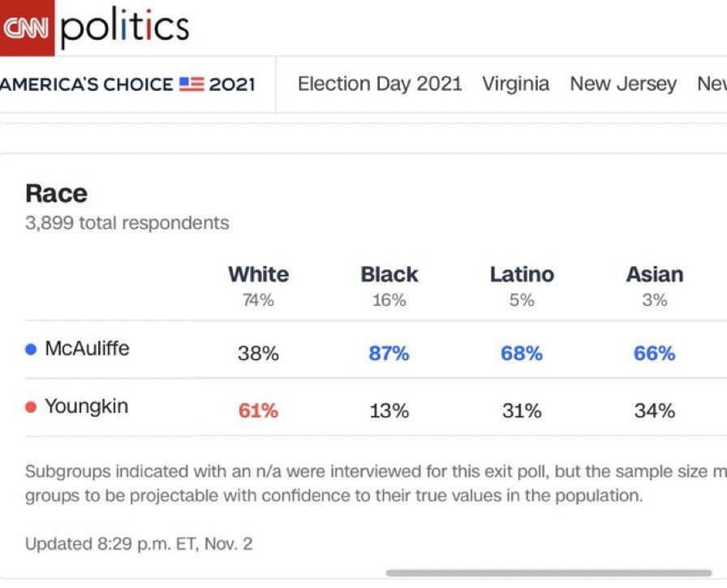Click the American flag icon

[191, 84]
